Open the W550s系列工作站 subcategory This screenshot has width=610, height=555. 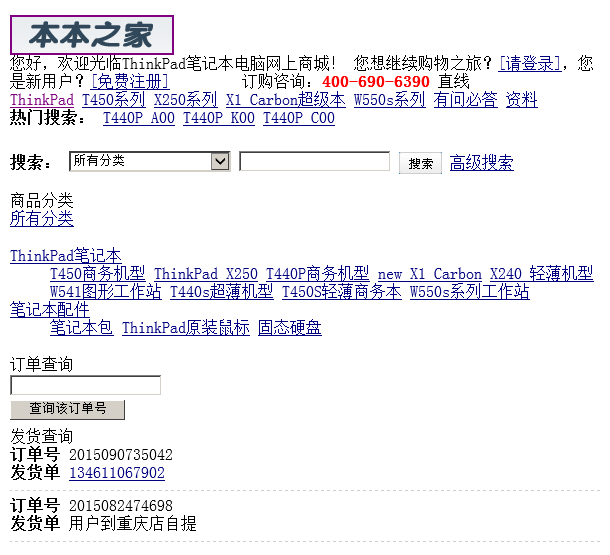tap(470, 291)
